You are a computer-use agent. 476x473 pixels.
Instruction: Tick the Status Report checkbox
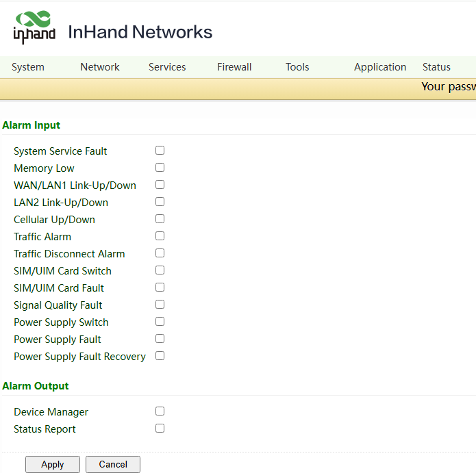[x=160, y=429]
